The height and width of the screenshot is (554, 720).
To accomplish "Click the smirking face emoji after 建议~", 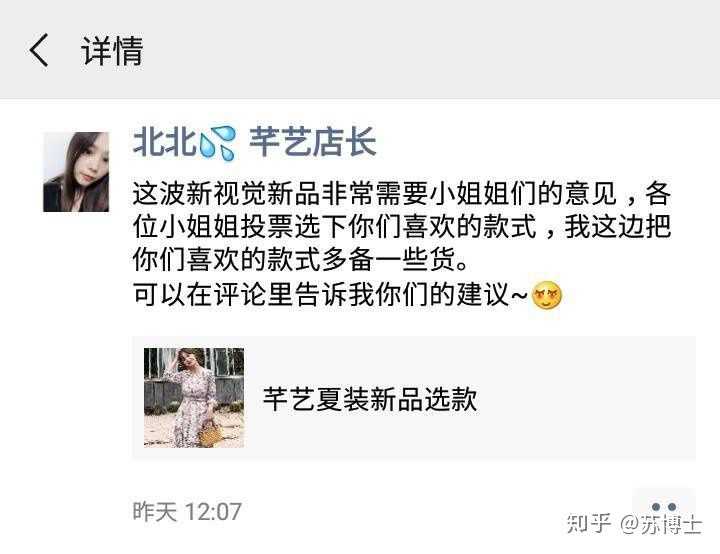I will point(546,294).
